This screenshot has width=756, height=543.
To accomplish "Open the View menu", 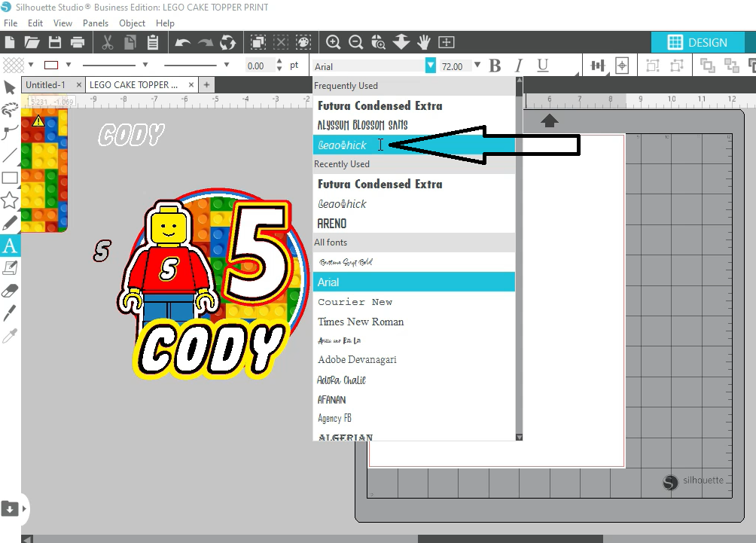I will coord(62,23).
